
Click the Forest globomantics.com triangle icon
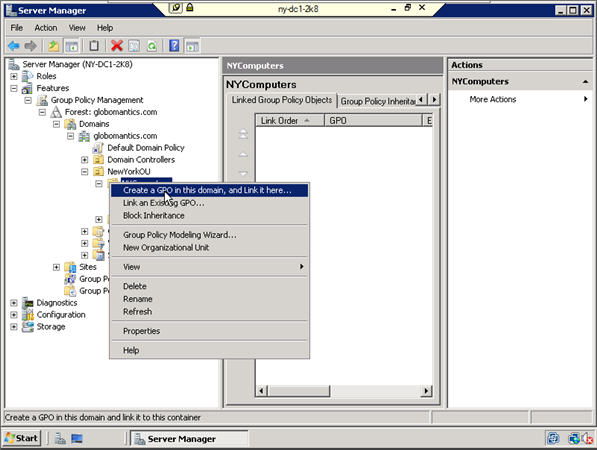[x=56, y=112]
